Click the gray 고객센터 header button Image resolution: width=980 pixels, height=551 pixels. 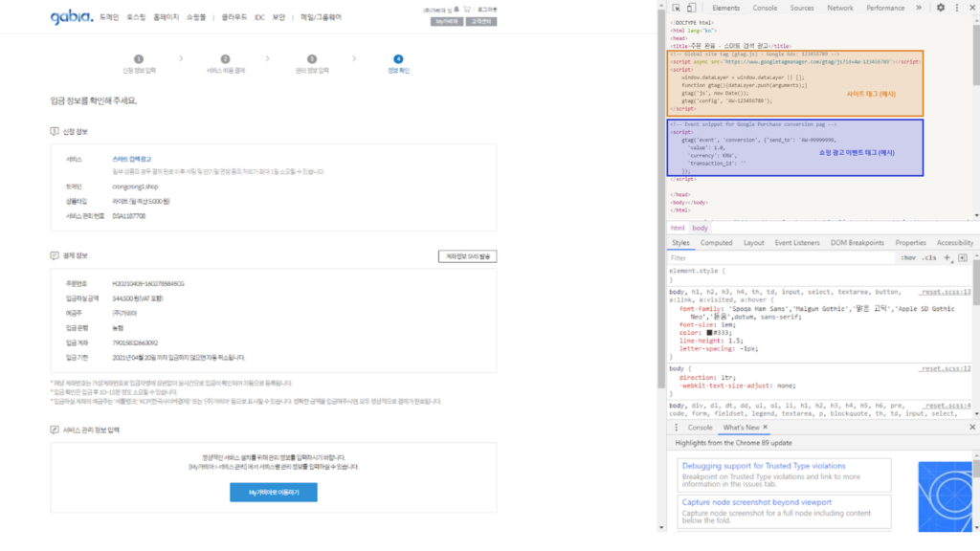(x=481, y=21)
